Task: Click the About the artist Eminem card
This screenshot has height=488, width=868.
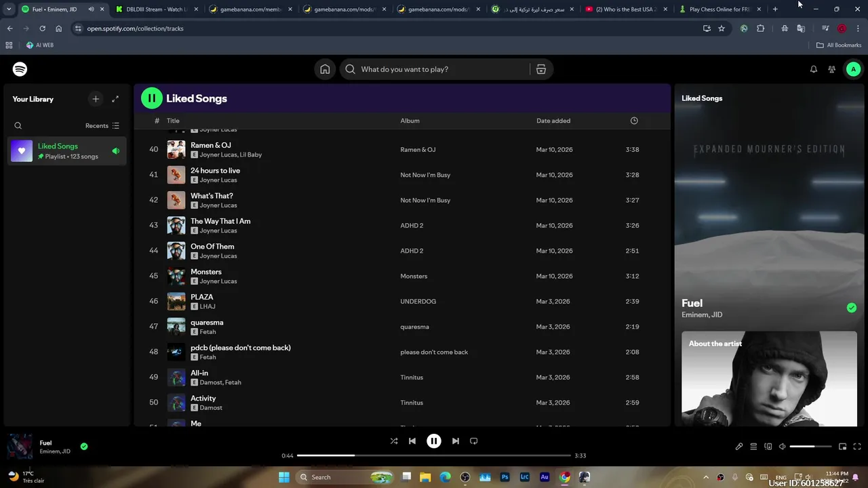Action: click(769, 378)
